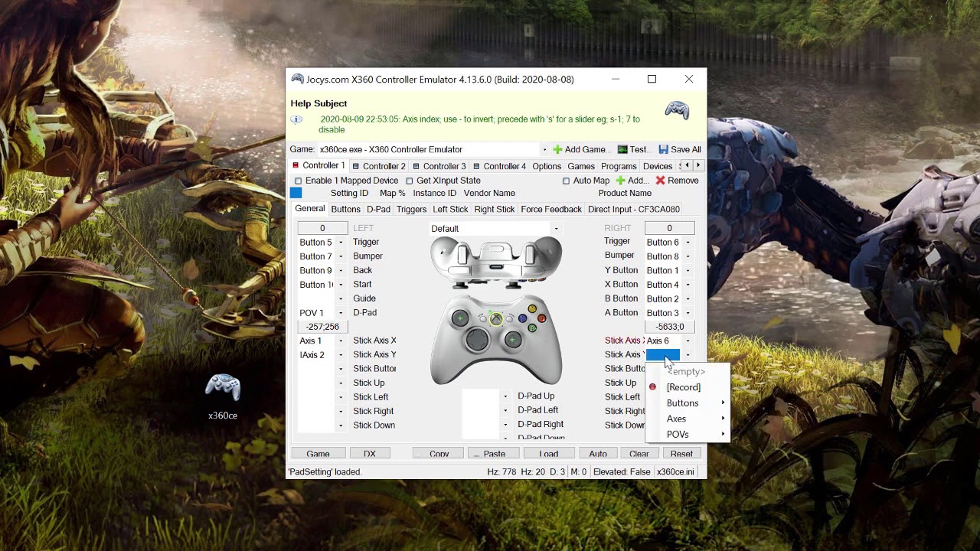Screen dimensions: 980x551
Task: Click the app gamepad icon in title bar
Action: pos(297,79)
